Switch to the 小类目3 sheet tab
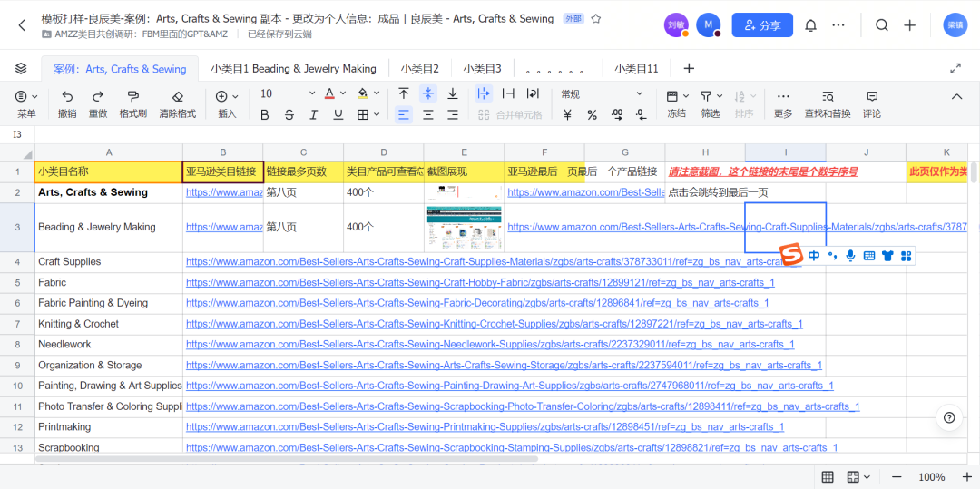Viewport: 980px width, 489px height. [x=482, y=69]
